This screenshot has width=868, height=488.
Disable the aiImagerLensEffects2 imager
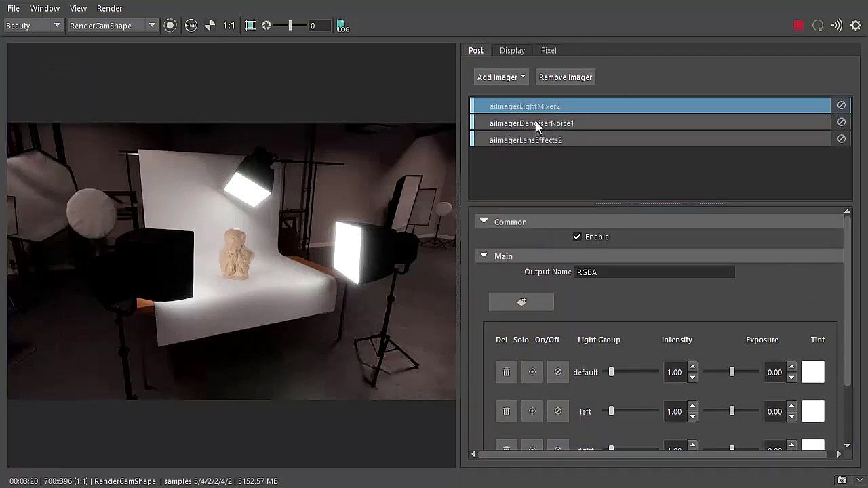point(841,139)
